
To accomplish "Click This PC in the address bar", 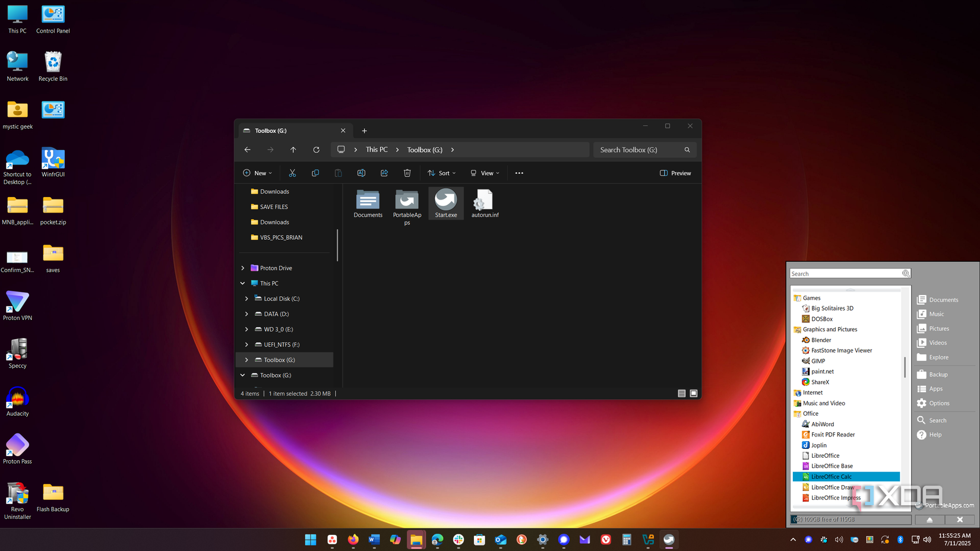I will pyautogui.click(x=377, y=150).
